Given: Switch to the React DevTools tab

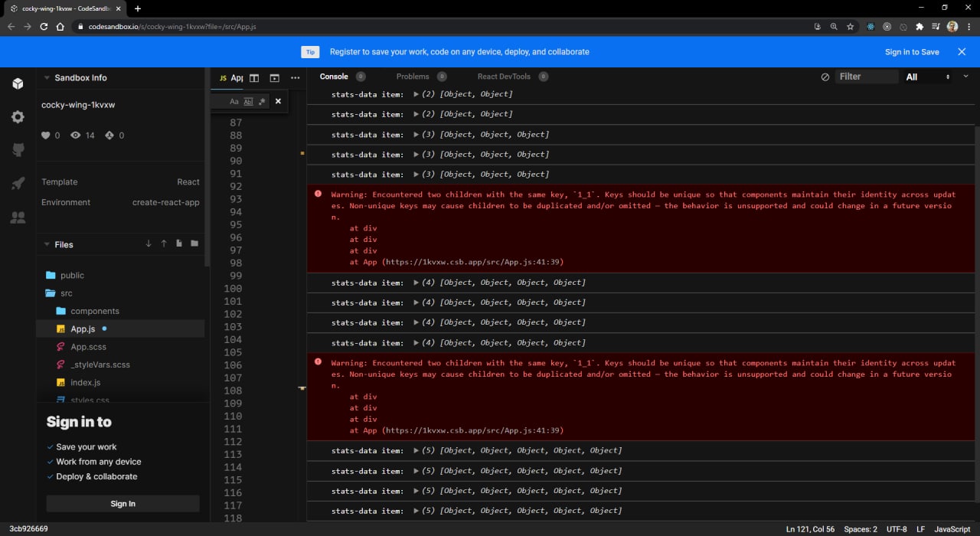Looking at the screenshot, I should [x=503, y=77].
